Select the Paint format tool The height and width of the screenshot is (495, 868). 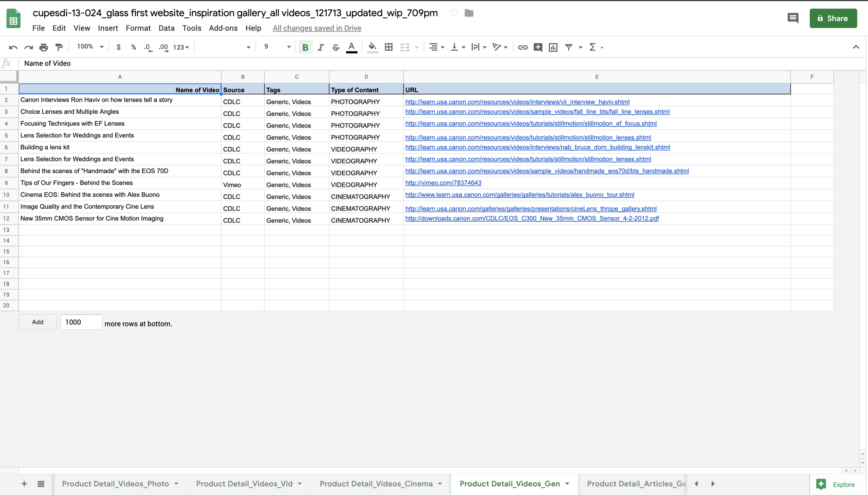coord(59,47)
